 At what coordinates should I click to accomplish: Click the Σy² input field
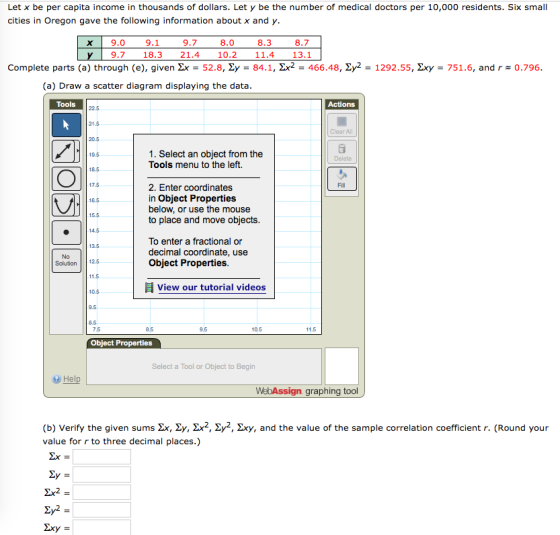pos(101,510)
